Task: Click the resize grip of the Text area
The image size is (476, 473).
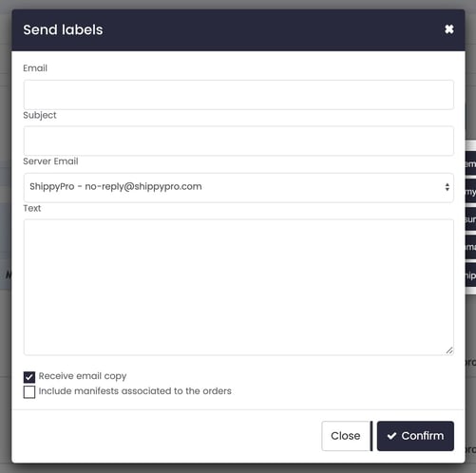Action: pyautogui.click(x=449, y=350)
